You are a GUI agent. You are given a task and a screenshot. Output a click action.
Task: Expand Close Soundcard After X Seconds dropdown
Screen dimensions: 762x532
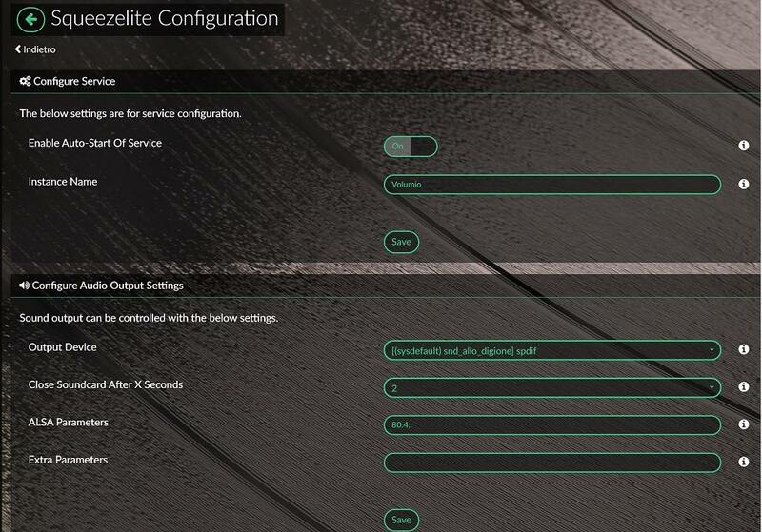pos(551,387)
